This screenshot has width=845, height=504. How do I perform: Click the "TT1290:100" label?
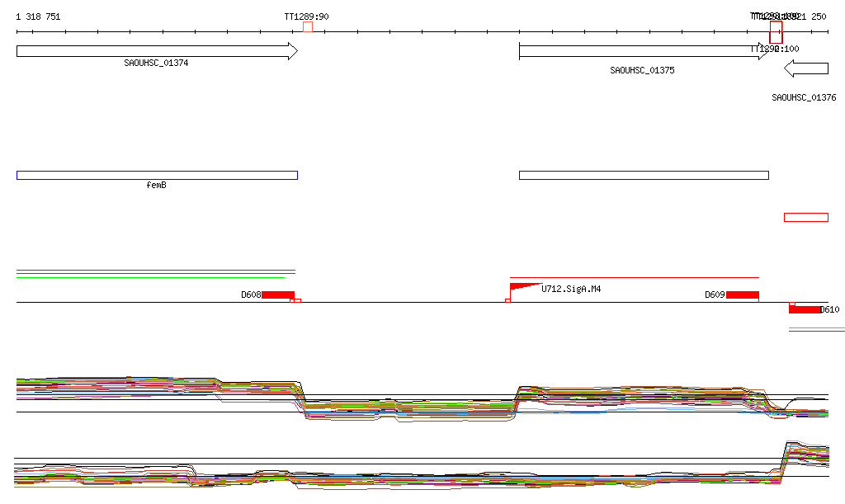tap(775, 49)
